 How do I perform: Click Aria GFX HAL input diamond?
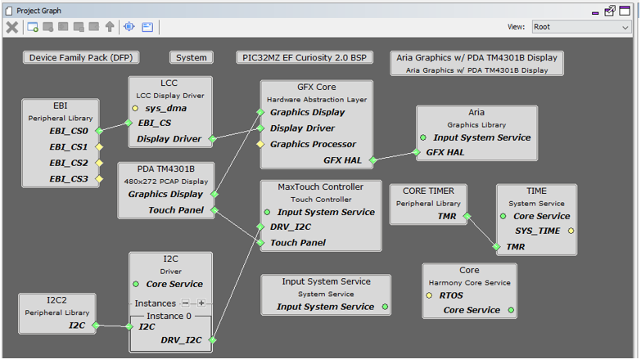[416, 152]
